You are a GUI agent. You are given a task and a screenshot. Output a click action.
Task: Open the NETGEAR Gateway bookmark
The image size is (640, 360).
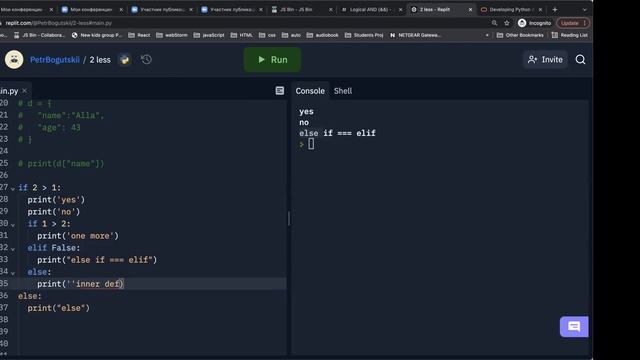click(x=415, y=35)
